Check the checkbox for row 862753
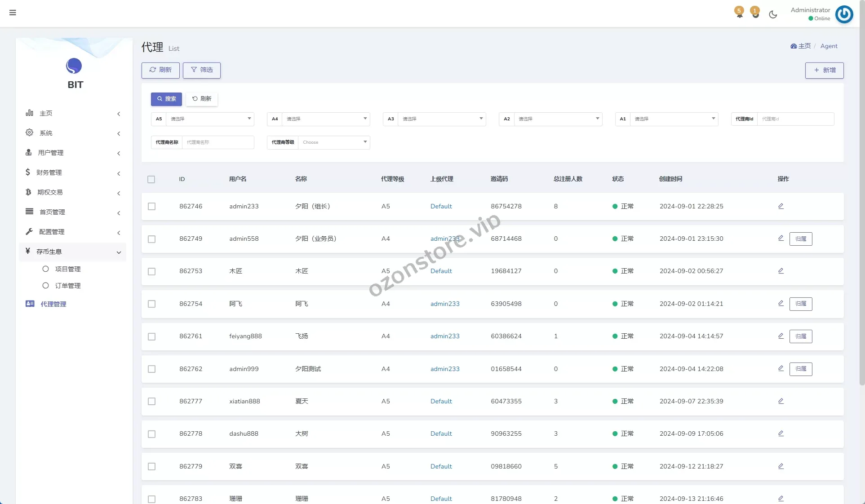865x504 pixels. coord(151,271)
